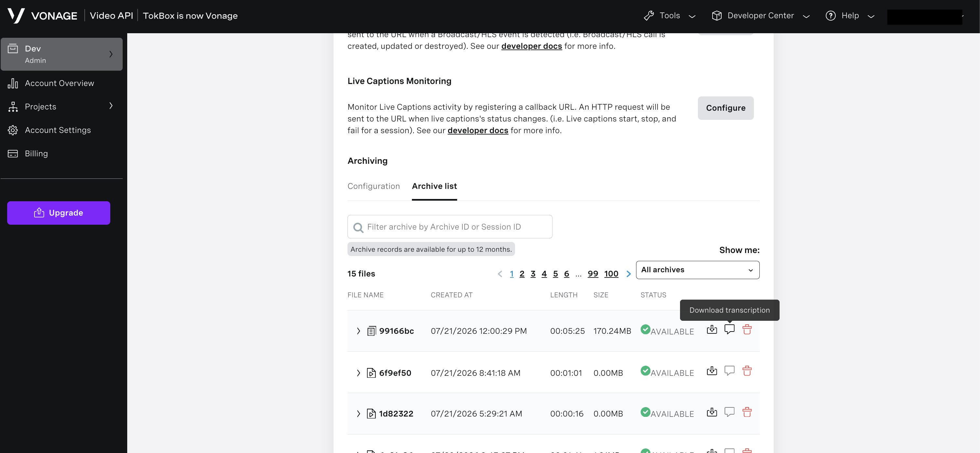Select the Archive list tab
The image size is (980, 453).
coord(434,186)
